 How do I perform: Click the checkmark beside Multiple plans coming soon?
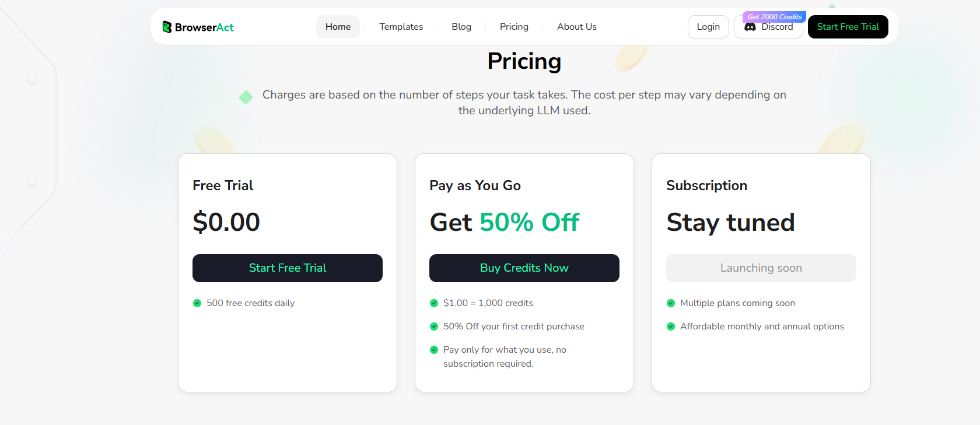671,303
